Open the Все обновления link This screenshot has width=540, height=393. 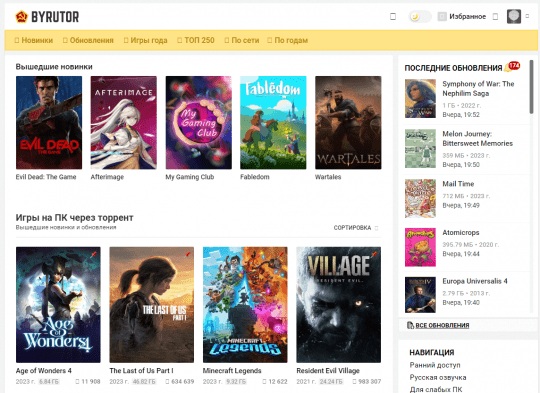pyautogui.click(x=442, y=325)
